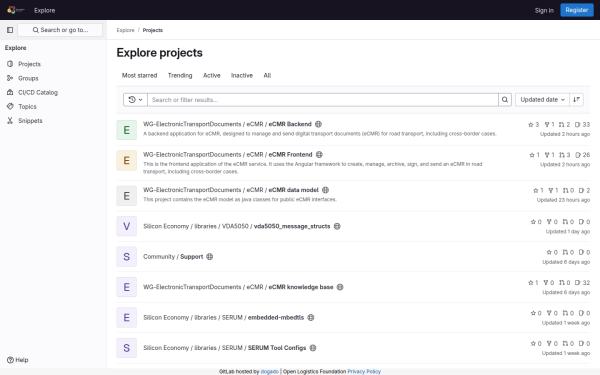Click forks icon for embedded-mbedtls
Image resolution: width=600 pixels, height=375 pixels.
549,313
